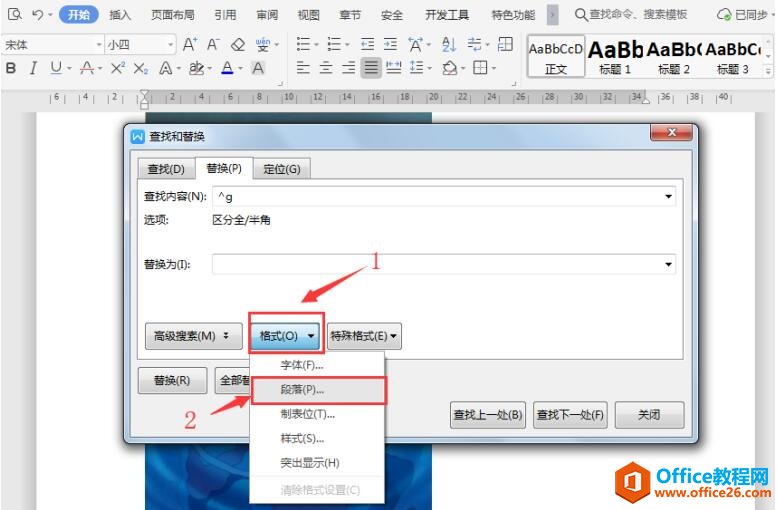Click the 关闭 button
Screen dimensions: 778x510
pos(649,415)
